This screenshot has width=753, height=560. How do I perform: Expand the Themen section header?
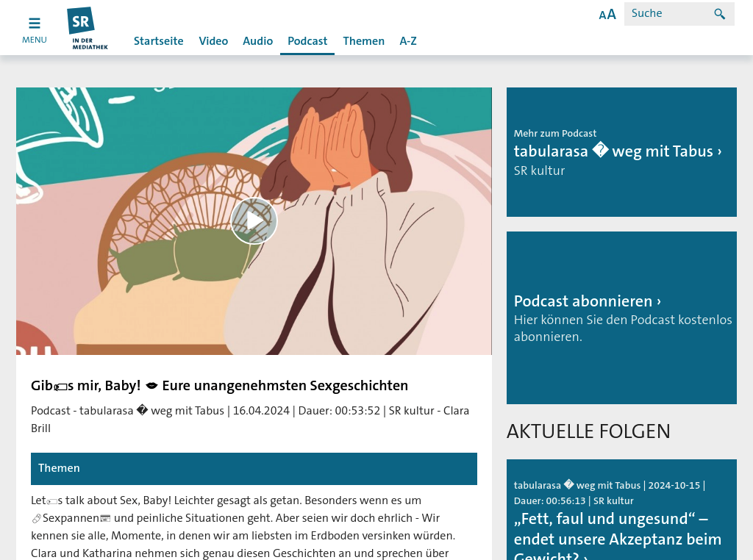[x=254, y=468]
